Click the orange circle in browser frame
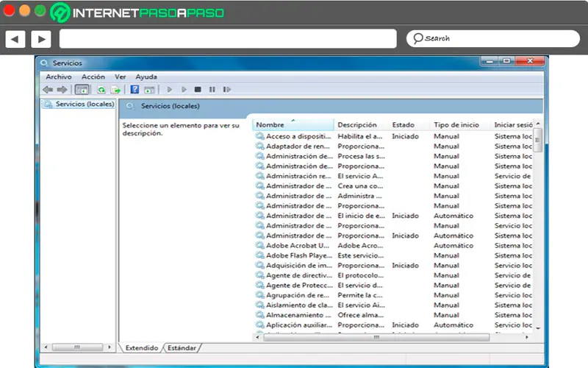The image size is (588, 368). 24,10
